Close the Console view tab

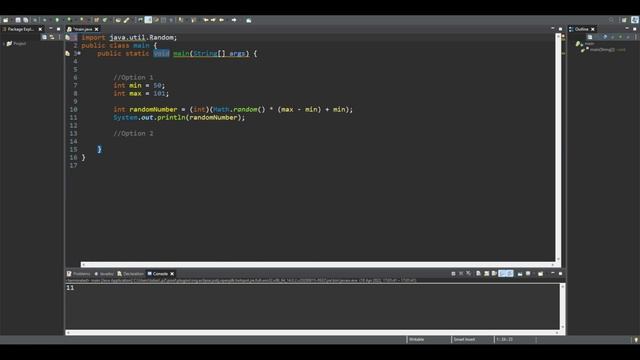click(x=172, y=274)
